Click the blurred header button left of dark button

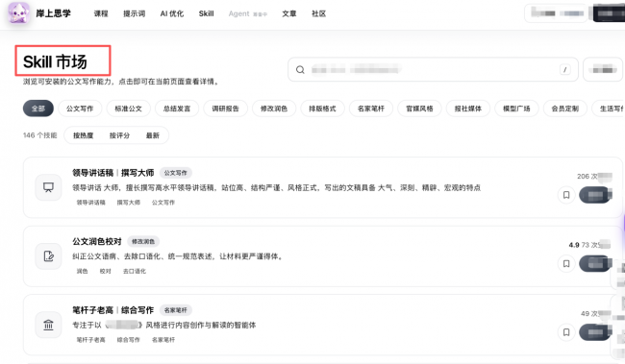[556, 13]
